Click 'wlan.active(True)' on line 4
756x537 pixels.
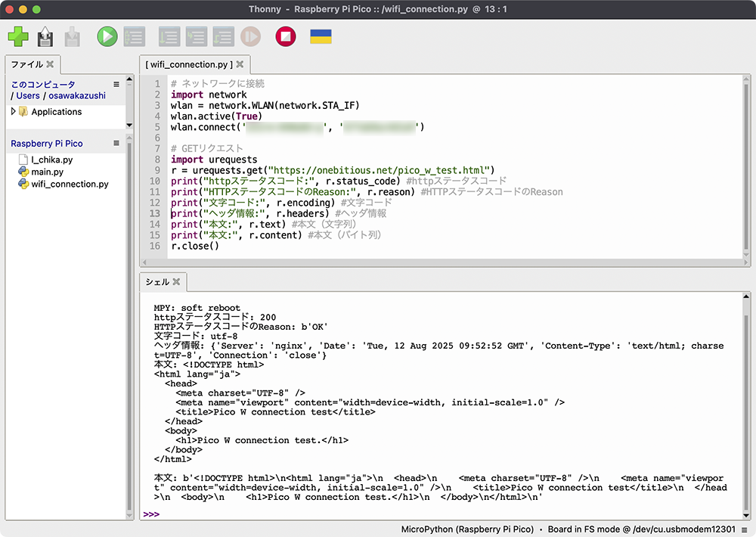click(x=216, y=116)
